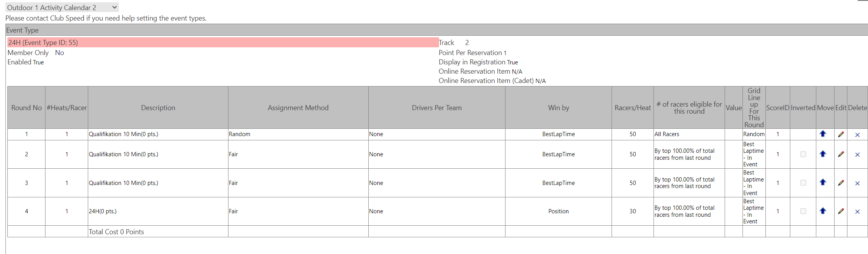The width and height of the screenshot is (868, 254).
Task: Delete round 1 using X icon
Action: 857,135
